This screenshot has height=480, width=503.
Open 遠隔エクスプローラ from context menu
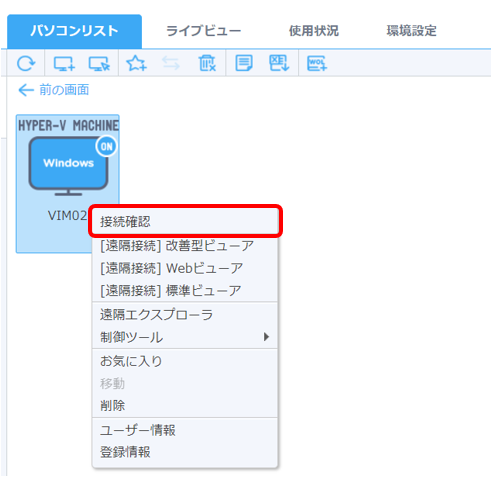click(185, 314)
